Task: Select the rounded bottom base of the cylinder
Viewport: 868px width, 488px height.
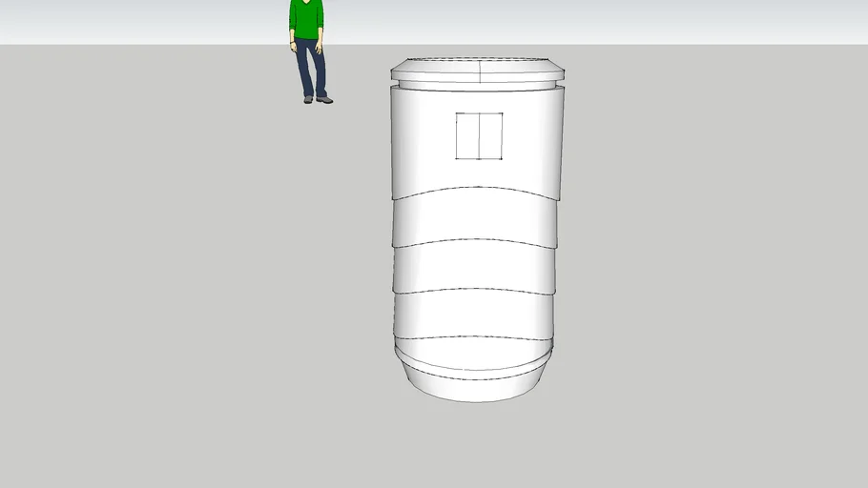Action: pos(474,383)
